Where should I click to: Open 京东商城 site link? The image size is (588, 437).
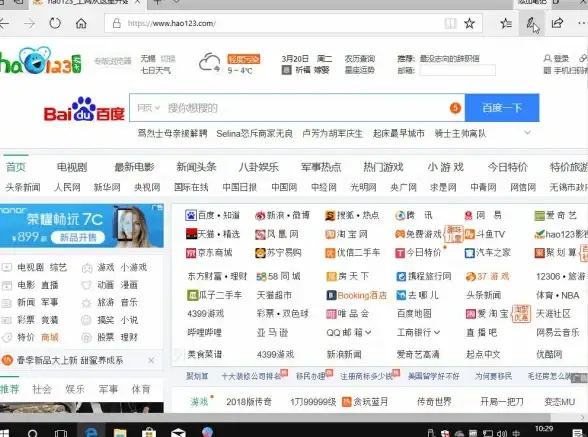pos(209,252)
